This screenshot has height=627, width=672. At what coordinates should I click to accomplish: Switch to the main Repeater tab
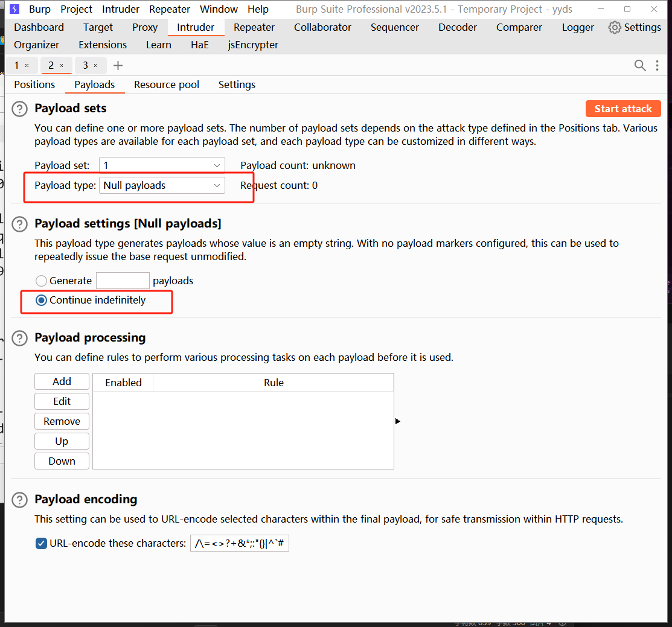coord(254,27)
